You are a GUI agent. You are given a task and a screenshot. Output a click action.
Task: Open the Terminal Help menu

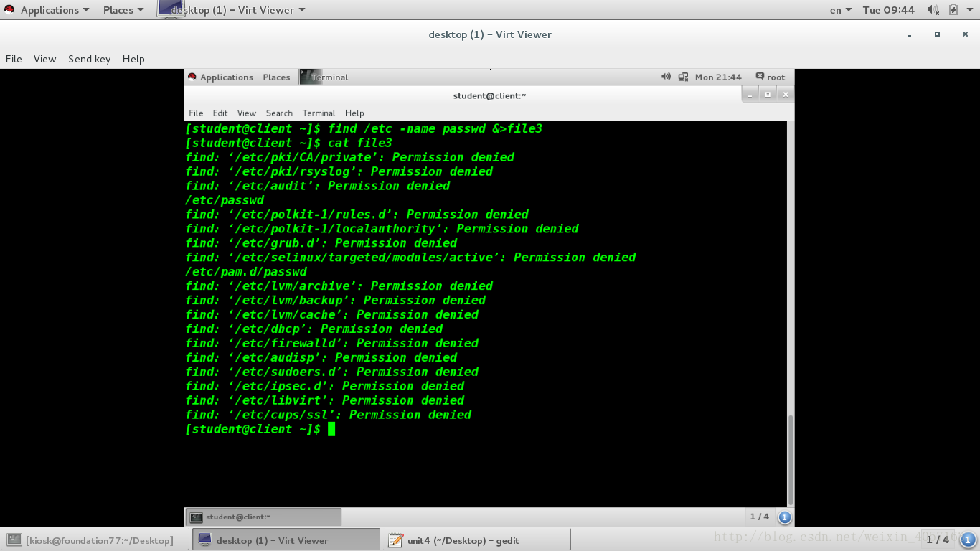pos(354,113)
